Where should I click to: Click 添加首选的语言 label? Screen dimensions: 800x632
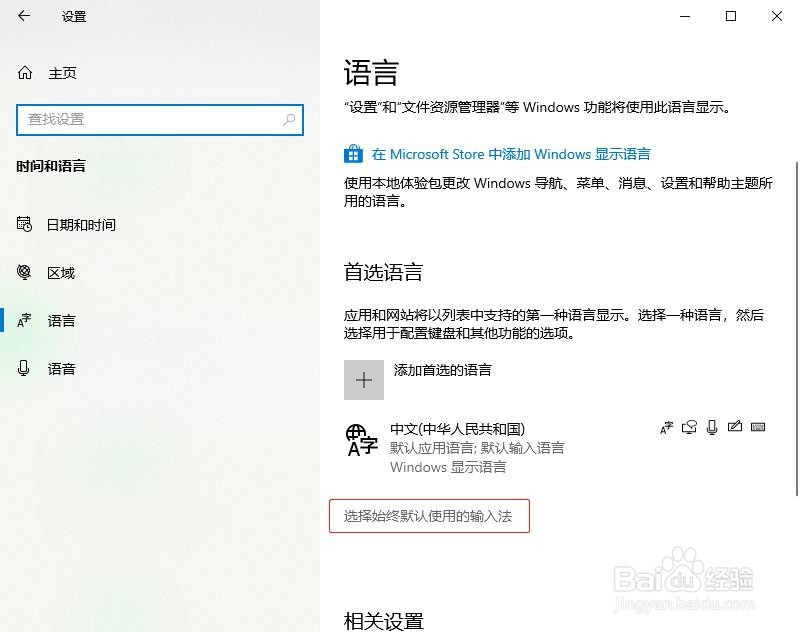click(442, 370)
